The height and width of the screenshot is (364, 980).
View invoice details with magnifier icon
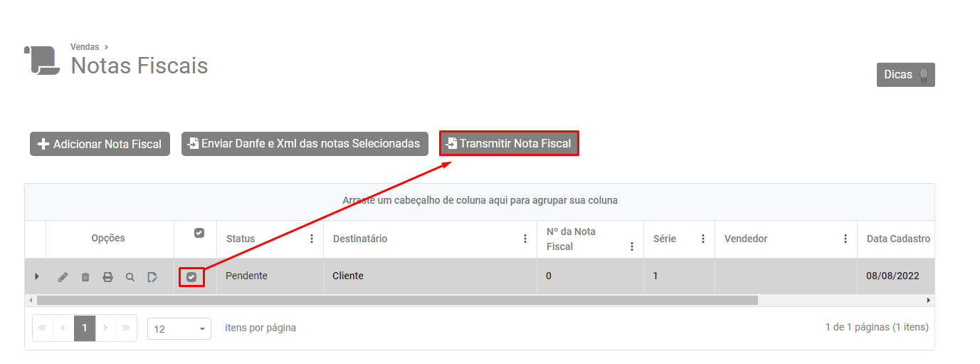tap(130, 277)
